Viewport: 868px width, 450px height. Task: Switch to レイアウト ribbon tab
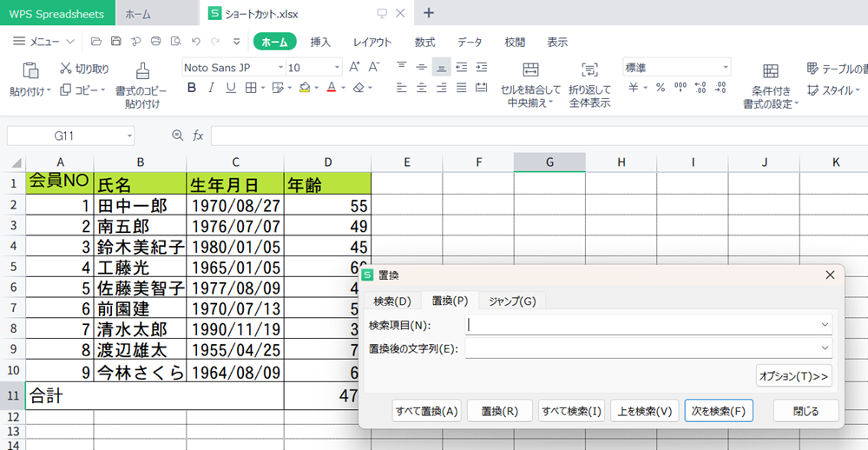click(x=372, y=42)
